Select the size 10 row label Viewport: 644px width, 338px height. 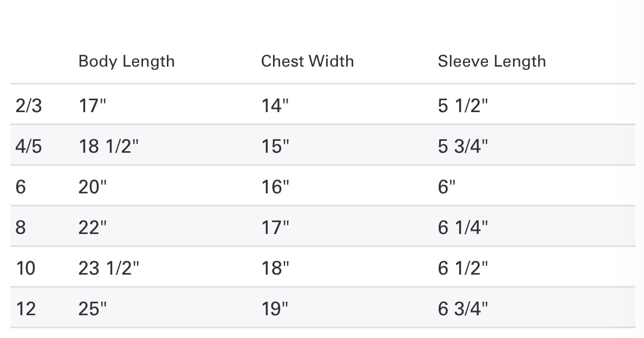tap(25, 268)
